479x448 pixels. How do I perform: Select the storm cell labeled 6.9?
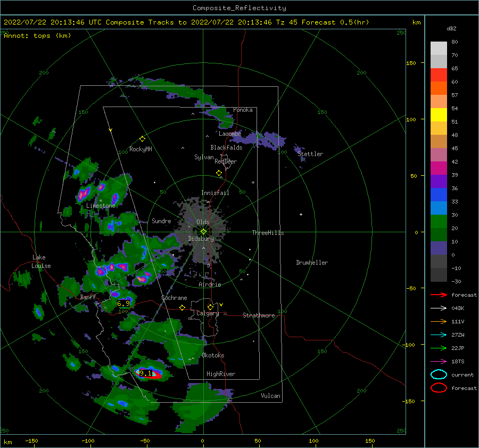tap(123, 303)
